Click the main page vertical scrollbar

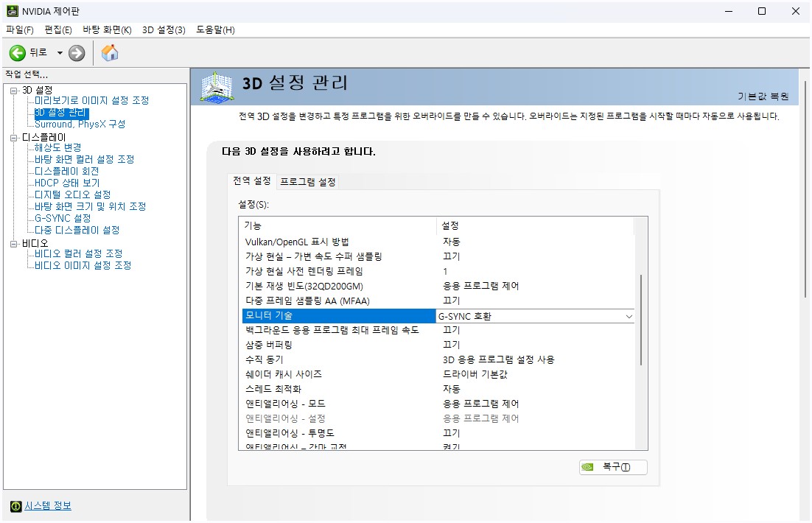(806, 189)
